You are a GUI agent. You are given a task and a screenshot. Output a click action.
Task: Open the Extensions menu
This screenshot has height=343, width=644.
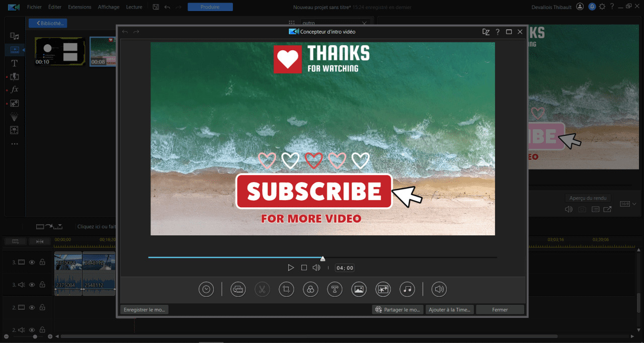[x=79, y=7]
